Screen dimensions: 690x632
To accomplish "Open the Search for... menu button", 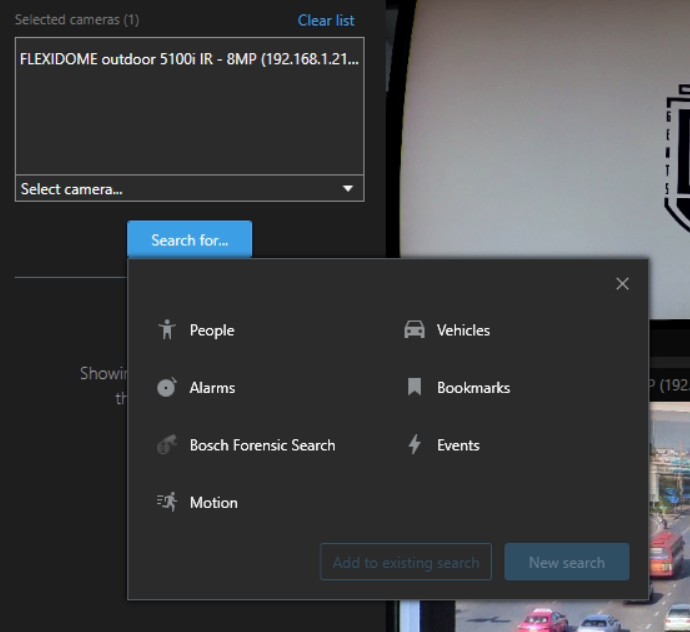I will [189, 240].
